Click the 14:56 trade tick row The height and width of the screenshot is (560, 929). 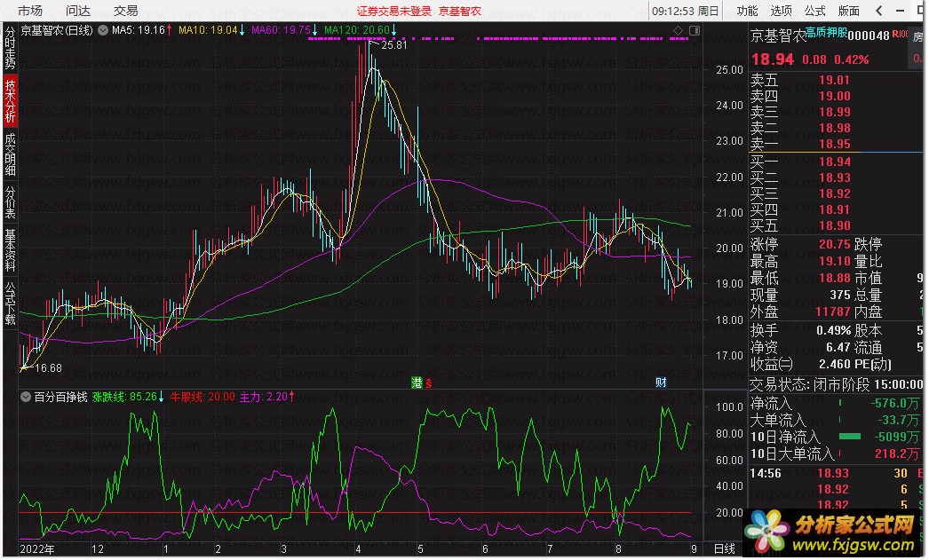[836, 473]
